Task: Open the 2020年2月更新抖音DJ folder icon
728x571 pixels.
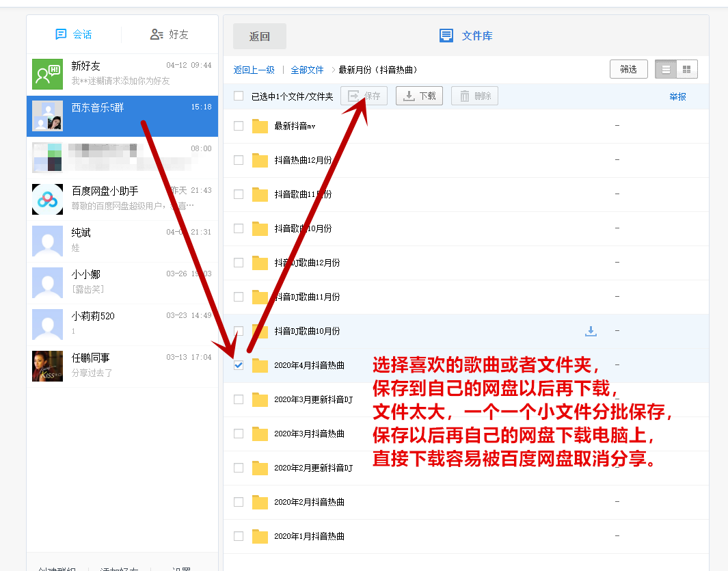Action: point(260,468)
